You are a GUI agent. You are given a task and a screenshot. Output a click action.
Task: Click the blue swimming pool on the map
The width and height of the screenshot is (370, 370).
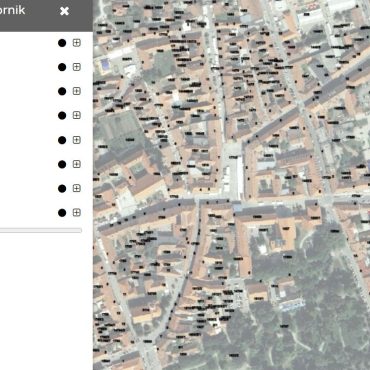tap(106, 64)
